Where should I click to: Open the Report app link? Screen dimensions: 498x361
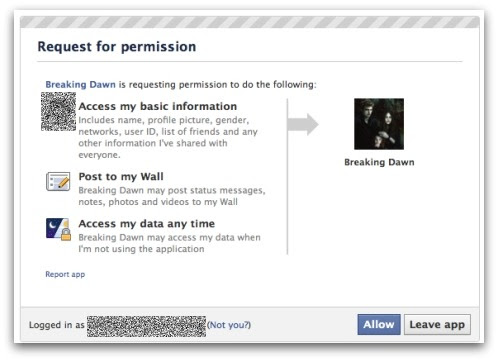65,274
